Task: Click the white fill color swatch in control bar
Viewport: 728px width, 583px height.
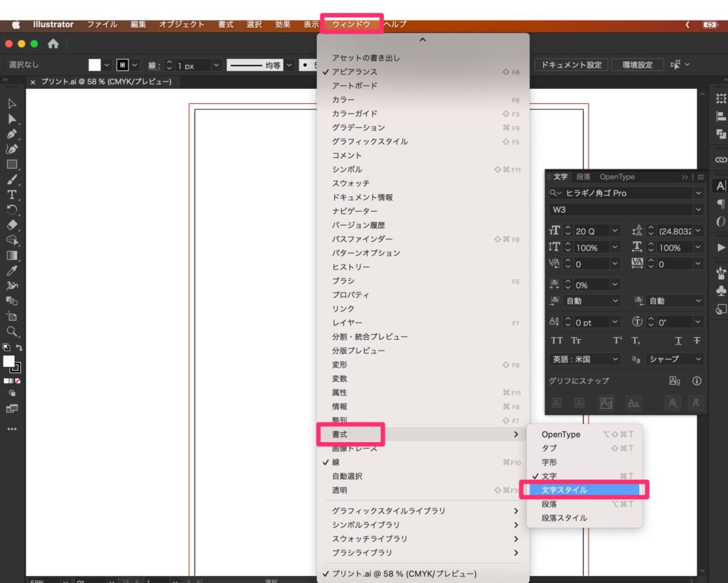Action: [x=95, y=65]
